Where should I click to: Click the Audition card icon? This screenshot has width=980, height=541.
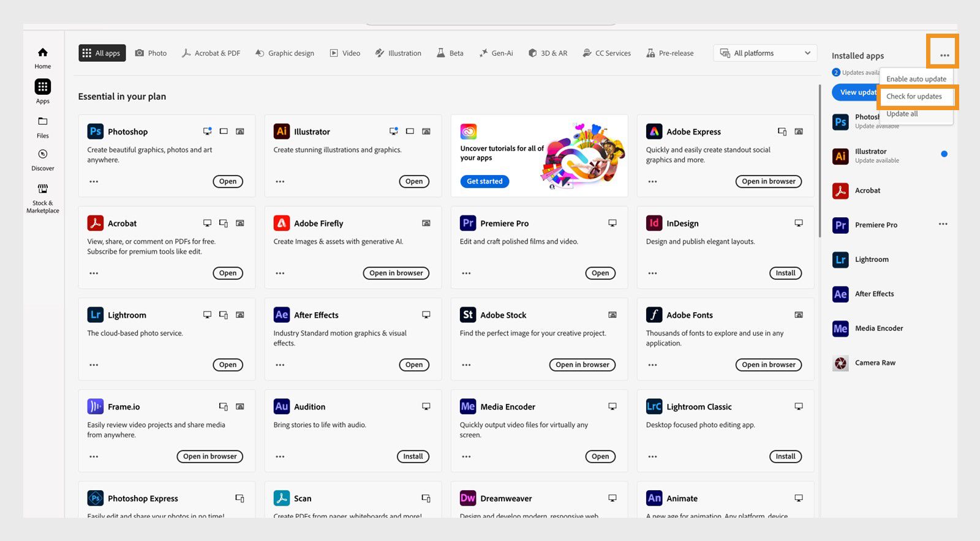coord(282,406)
